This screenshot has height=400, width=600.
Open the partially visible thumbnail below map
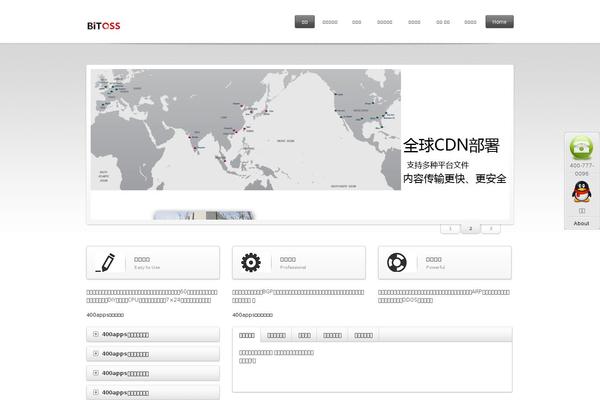coord(204,215)
